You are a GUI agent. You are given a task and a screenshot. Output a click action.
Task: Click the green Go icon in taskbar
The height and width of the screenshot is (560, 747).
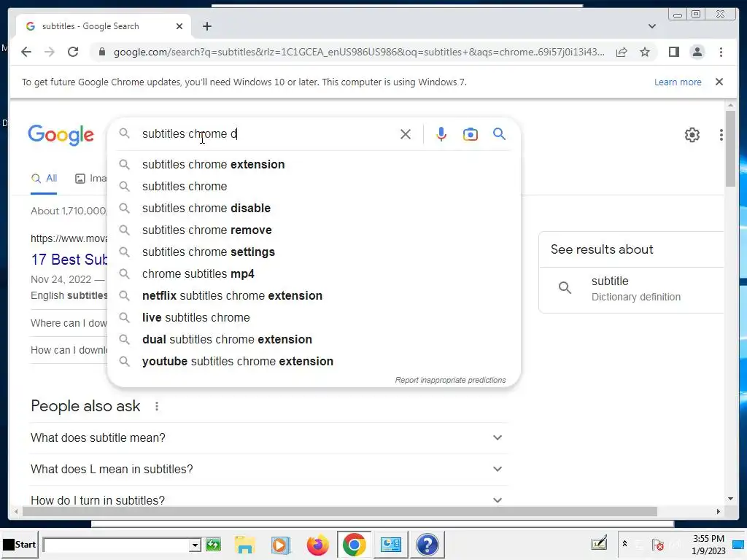click(213, 545)
